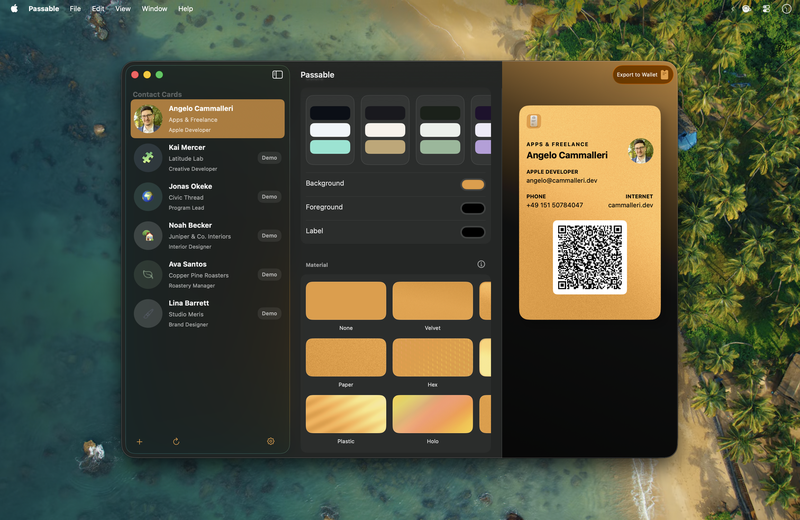Choose the sage green preset palette
800x520 pixels.
[440, 130]
